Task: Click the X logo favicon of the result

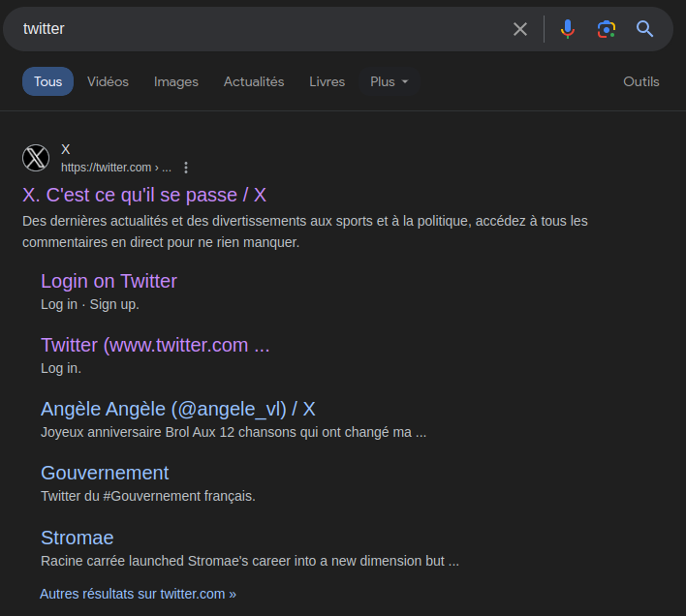Action: tap(36, 158)
